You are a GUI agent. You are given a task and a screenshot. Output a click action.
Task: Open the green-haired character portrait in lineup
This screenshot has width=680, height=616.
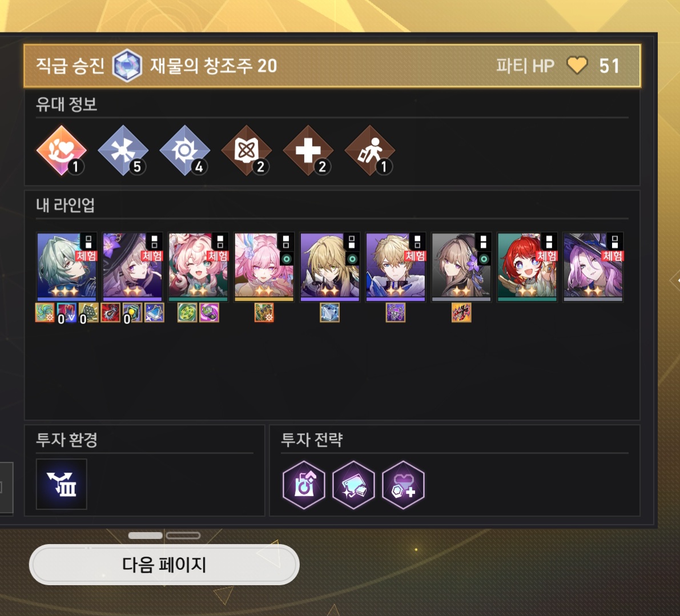coord(67,267)
